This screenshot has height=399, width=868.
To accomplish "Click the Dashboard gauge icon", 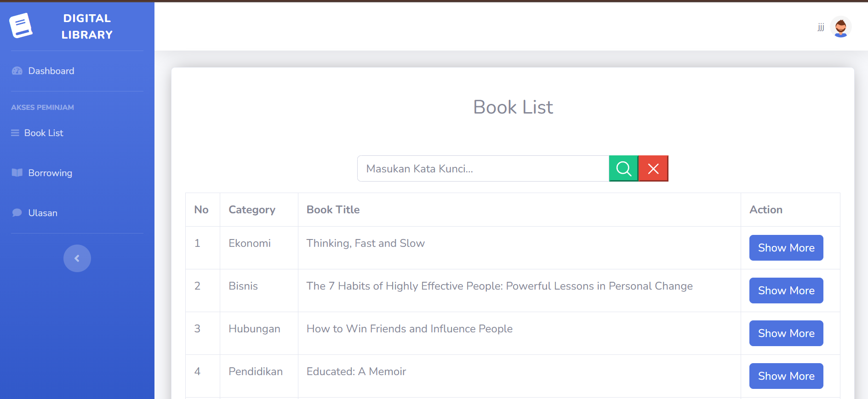I will tap(17, 71).
